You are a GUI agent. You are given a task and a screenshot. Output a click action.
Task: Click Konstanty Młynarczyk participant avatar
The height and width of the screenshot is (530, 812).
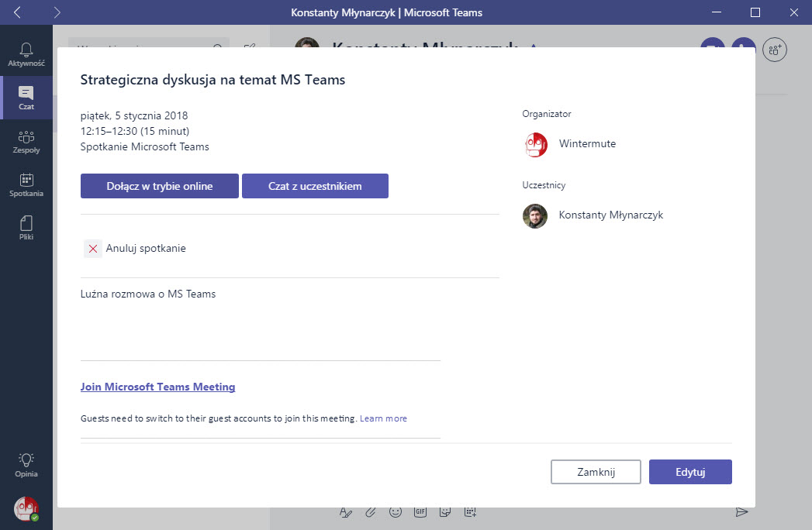point(535,216)
